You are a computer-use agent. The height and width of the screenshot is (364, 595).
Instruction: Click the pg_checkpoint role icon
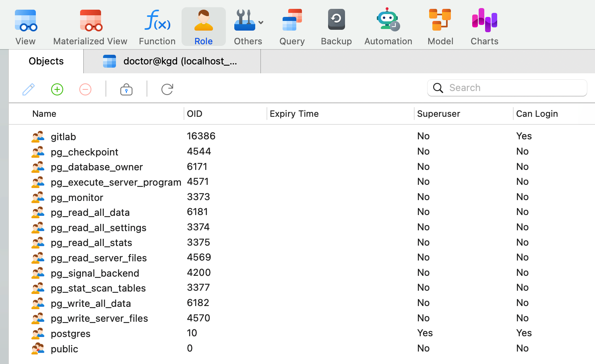38,152
